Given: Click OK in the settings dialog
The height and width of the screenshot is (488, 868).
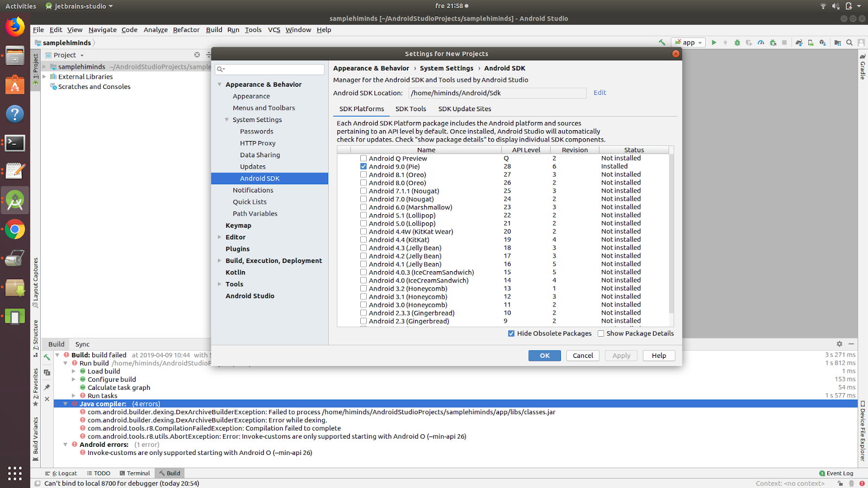Looking at the screenshot, I should [545, 356].
